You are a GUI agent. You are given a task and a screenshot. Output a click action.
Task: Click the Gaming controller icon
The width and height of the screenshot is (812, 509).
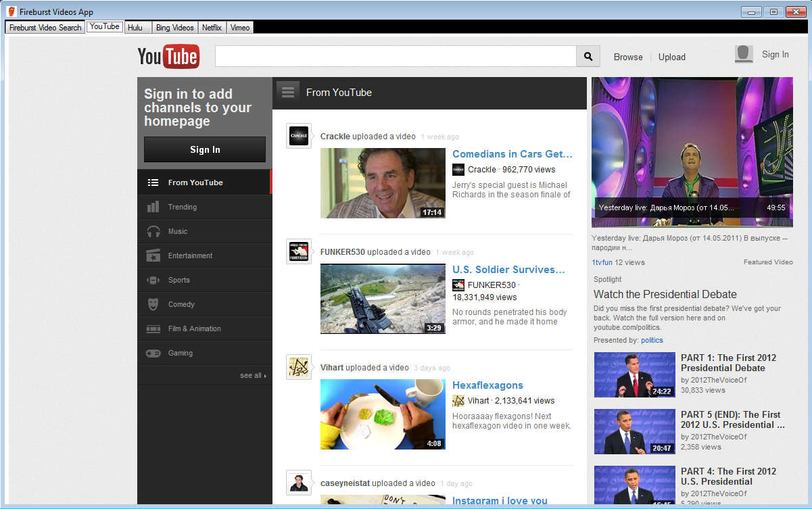pos(153,353)
